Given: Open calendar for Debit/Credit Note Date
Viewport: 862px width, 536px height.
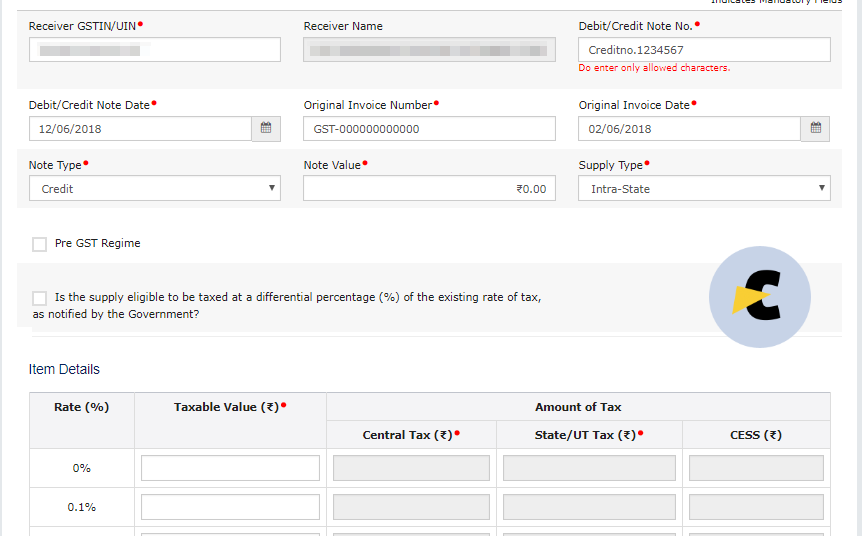Looking at the screenshot, I should (x=266, y=129).
